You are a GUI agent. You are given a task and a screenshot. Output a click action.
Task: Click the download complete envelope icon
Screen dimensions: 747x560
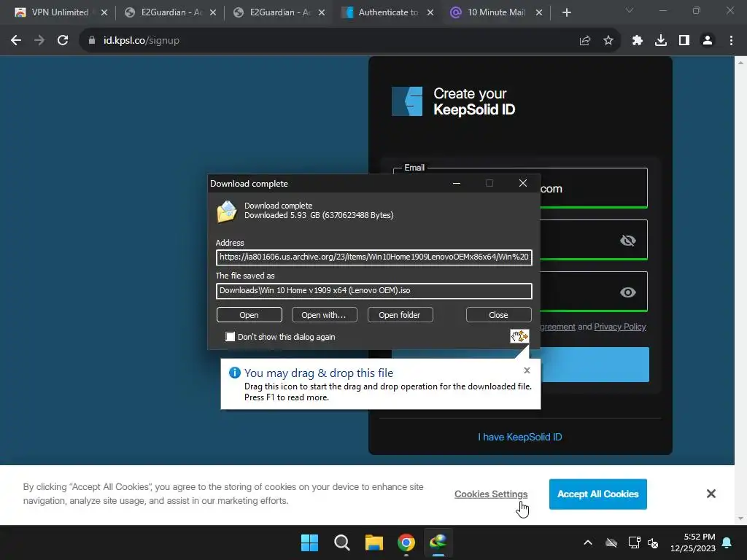click(227, 211)
